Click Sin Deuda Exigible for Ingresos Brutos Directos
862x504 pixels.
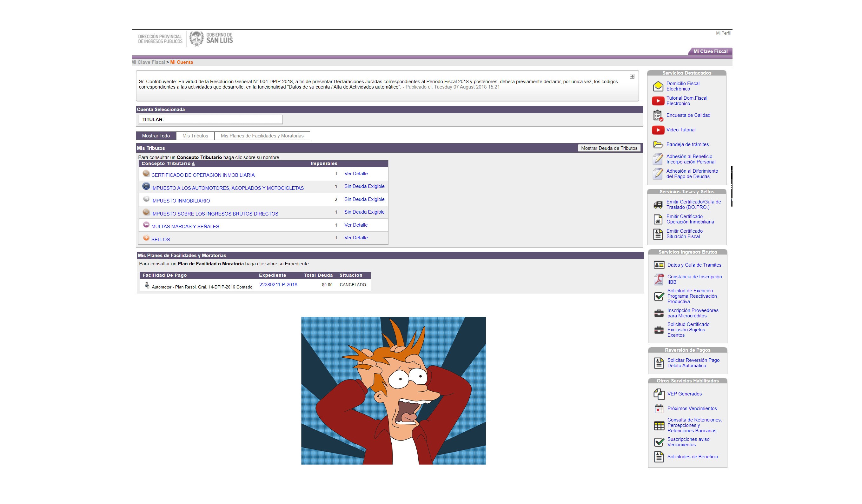(364, 212)
